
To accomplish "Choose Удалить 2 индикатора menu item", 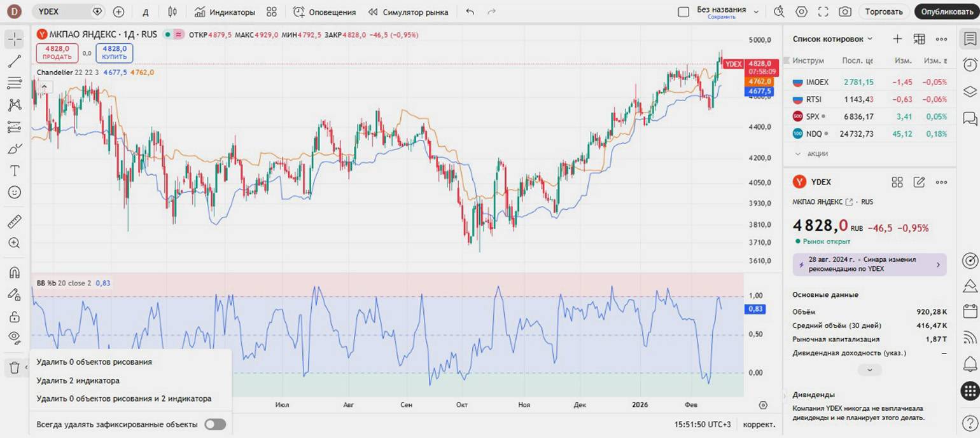I will (x=78, y=381).
